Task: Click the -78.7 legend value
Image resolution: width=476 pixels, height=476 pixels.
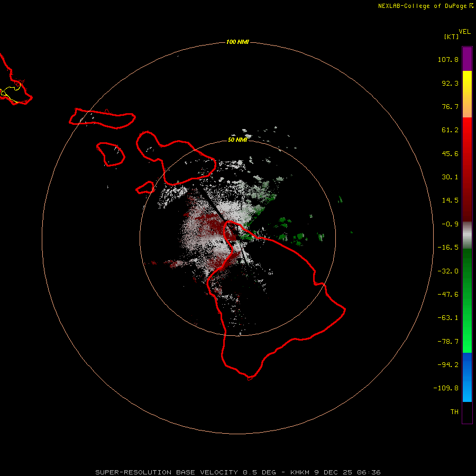Action: point(448,342)
